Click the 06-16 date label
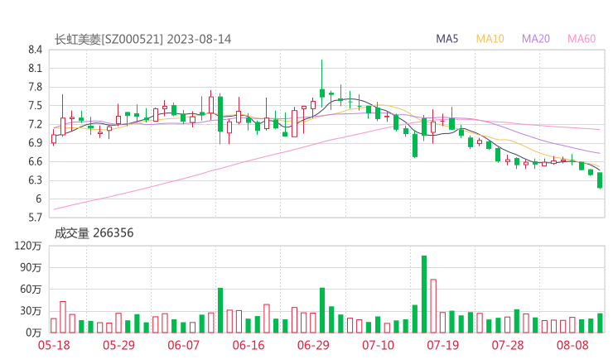The height and width of the screenshot is (364, 613). 249,345
